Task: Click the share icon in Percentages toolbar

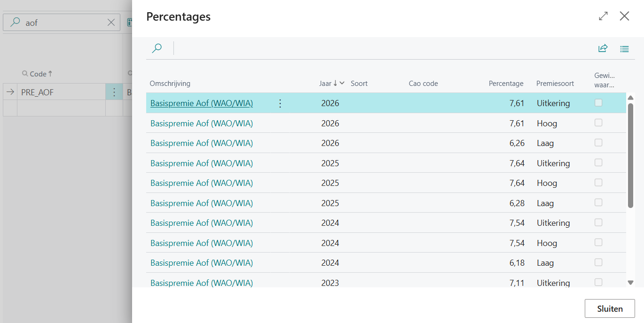Action: tap(603, 48)
